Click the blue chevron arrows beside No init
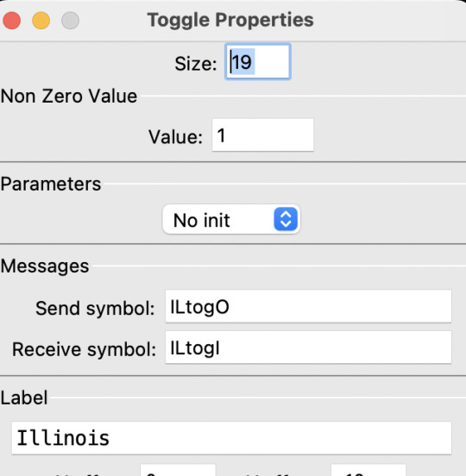Screen dimensions: 466x476 click(286, 219)
